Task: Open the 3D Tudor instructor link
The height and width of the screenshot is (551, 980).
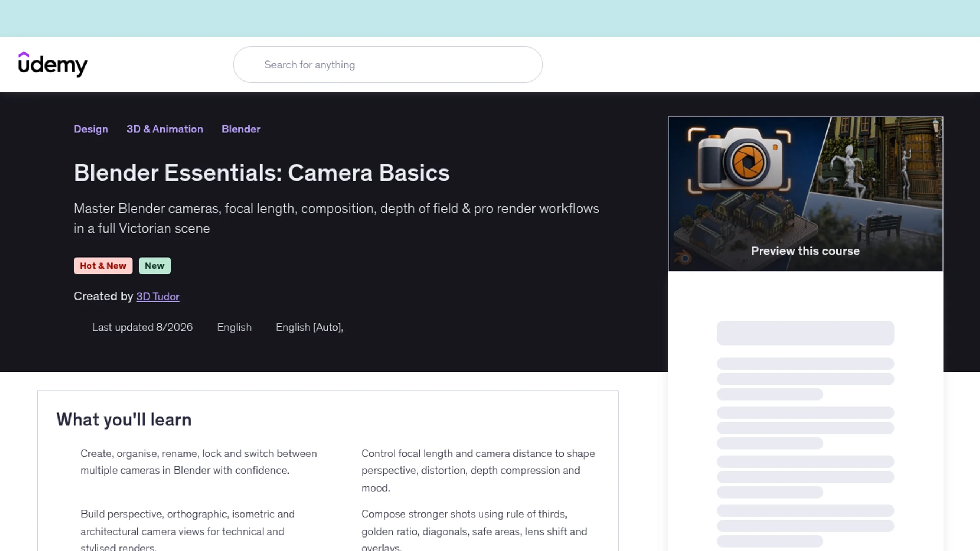Action: click(158, 297)
